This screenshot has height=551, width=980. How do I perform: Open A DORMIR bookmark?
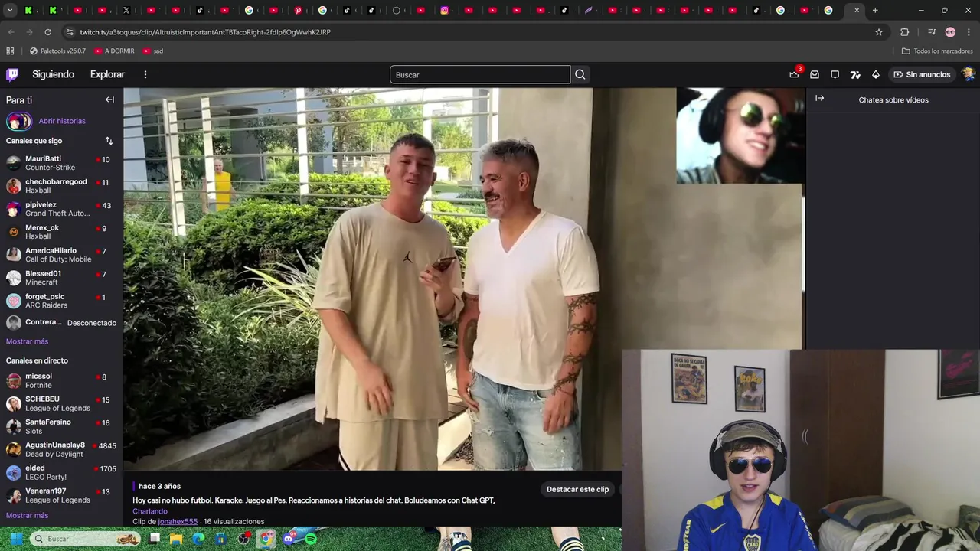pyautogui.click(x=114, y=51)
